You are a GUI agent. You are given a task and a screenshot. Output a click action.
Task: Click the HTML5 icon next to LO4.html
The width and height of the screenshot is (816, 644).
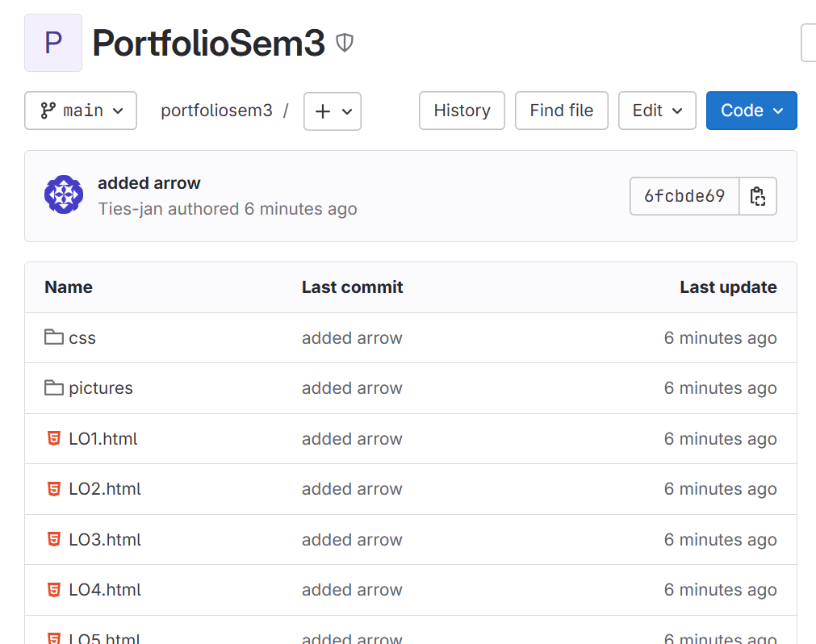pos(54,590)
